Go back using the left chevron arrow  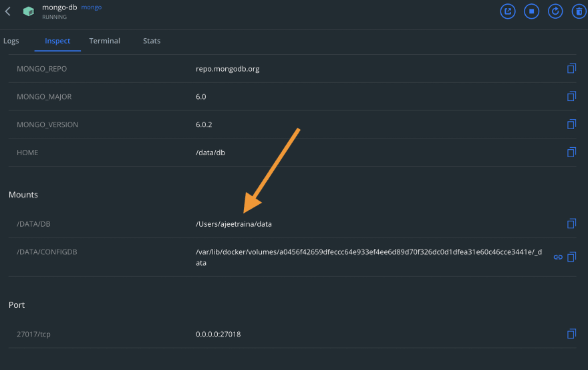click(x=7, y=11)
